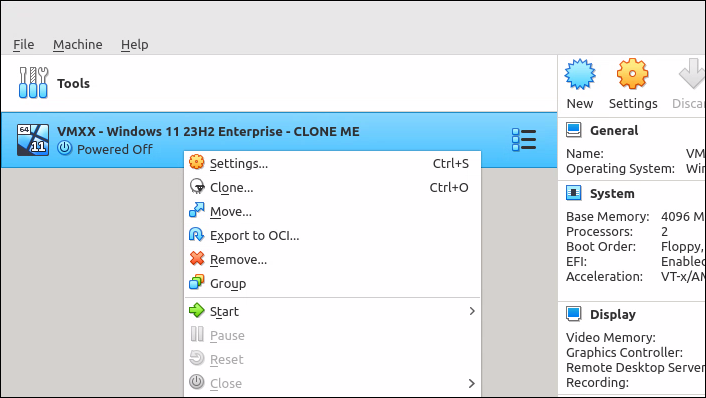The height and width of the screenshot is (398, 706).
Task: Open the System section header link
Action: 612,194
